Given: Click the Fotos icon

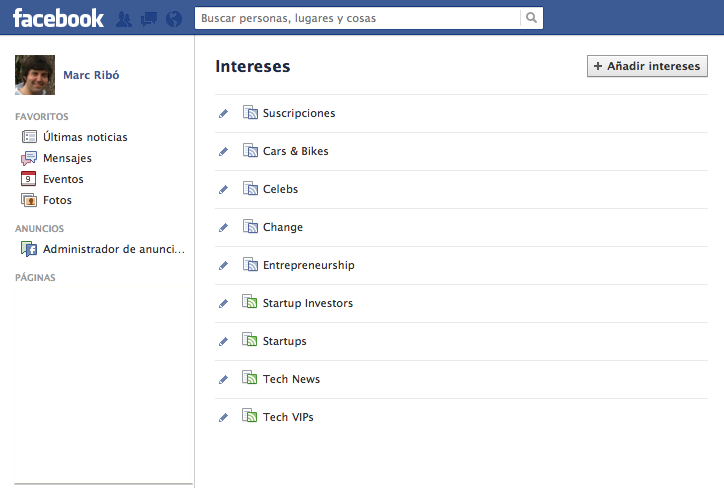Looking at the screenshot, I should (29, 200).
